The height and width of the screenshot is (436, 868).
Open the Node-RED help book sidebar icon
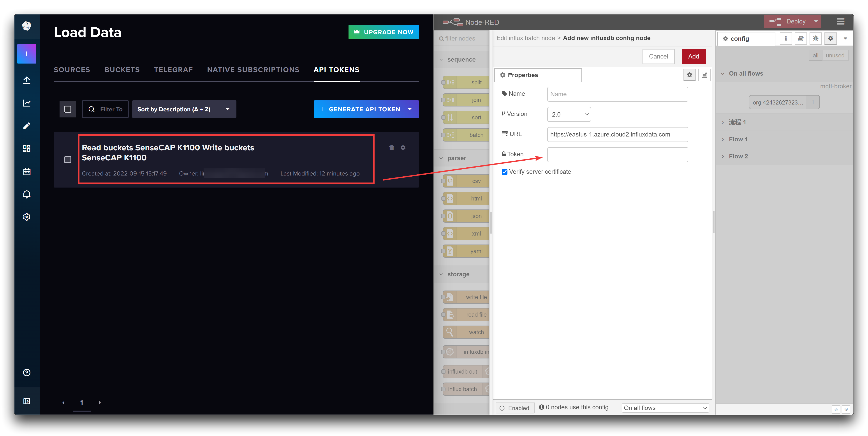point(801,38)
